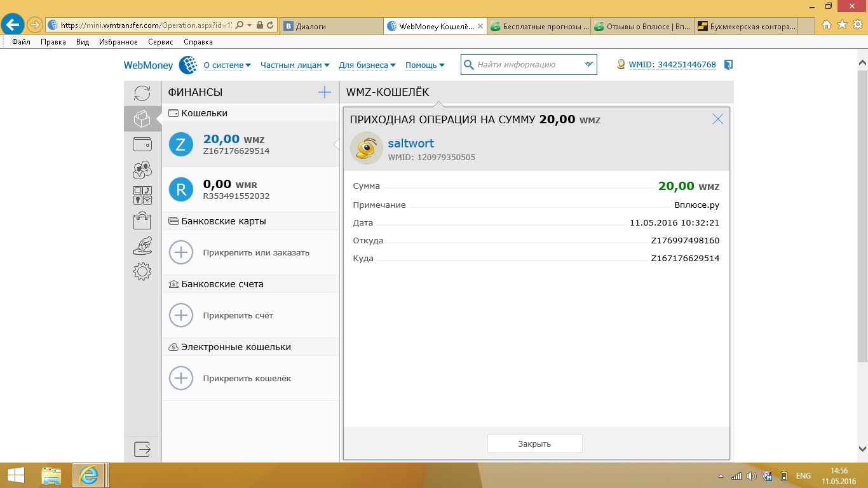
Task: Click plus circle for Прикрепить счёт
Action: [180, 315]
